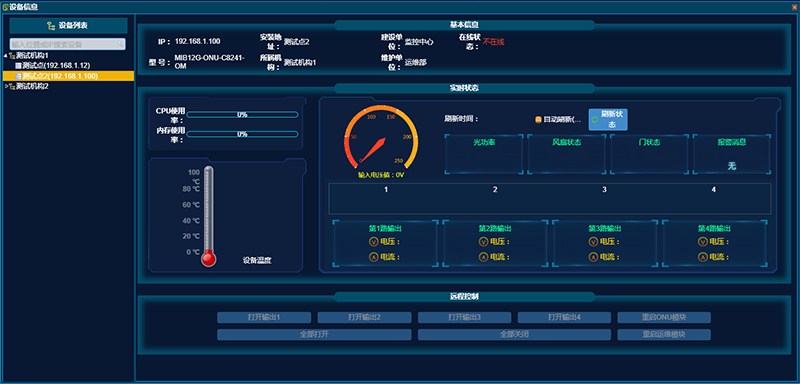Viewport: 800px width, 384px height.
Task: Click the red thermometer bulb icon
Action: click(x=209, y=259)
